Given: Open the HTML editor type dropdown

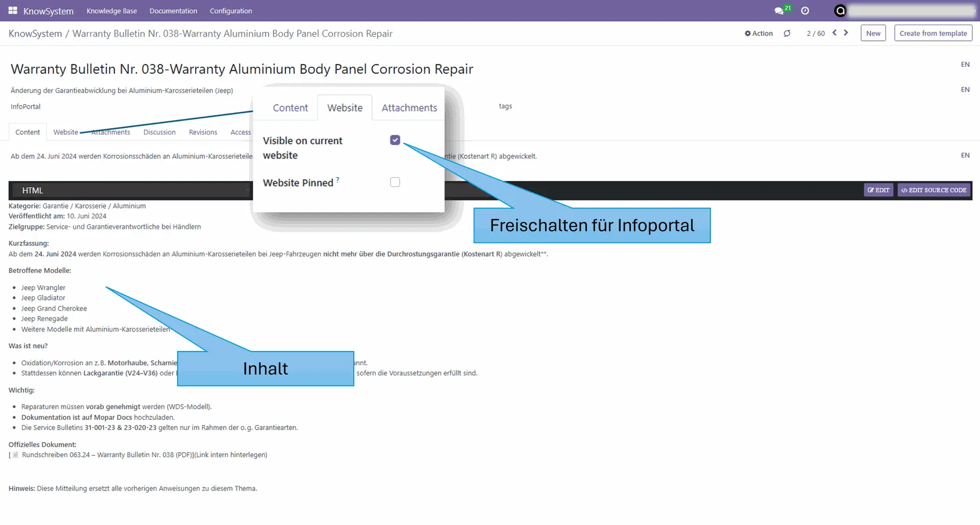Looking at the screenshot, I should tap(130, 190).
